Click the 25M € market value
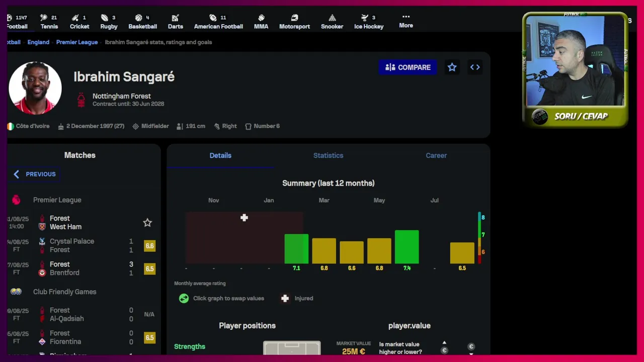Image resolution: width=644 pixels, height=362 pixels. 353,351
